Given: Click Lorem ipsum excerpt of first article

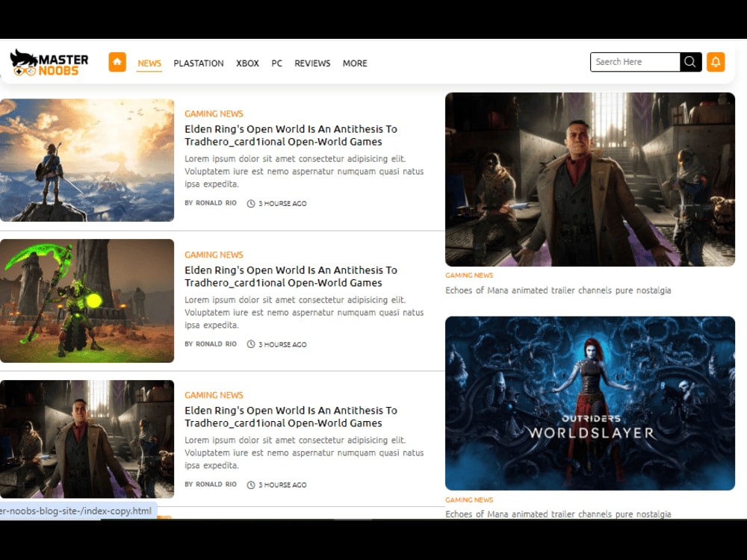Looking at the screenshot, I should [304, 172].
